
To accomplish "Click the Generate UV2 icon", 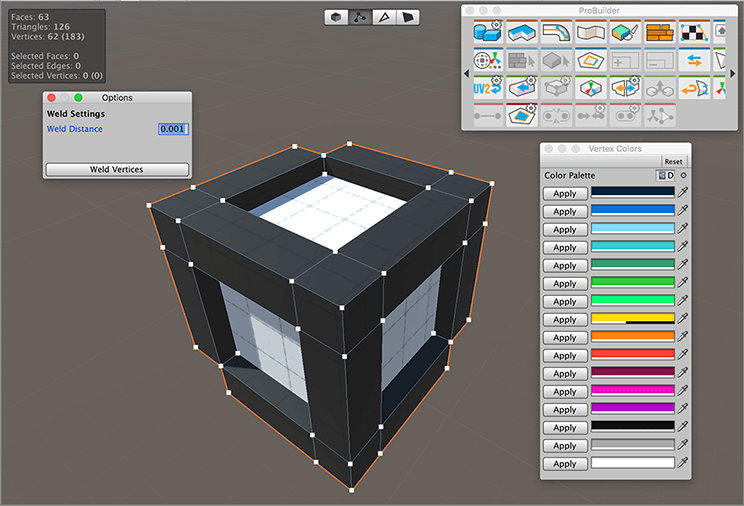I will point(487,88).
